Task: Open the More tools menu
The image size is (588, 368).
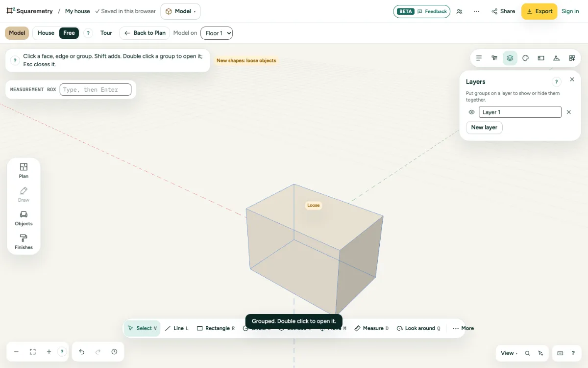Action: pyautogui.click(x=463, y=328)
